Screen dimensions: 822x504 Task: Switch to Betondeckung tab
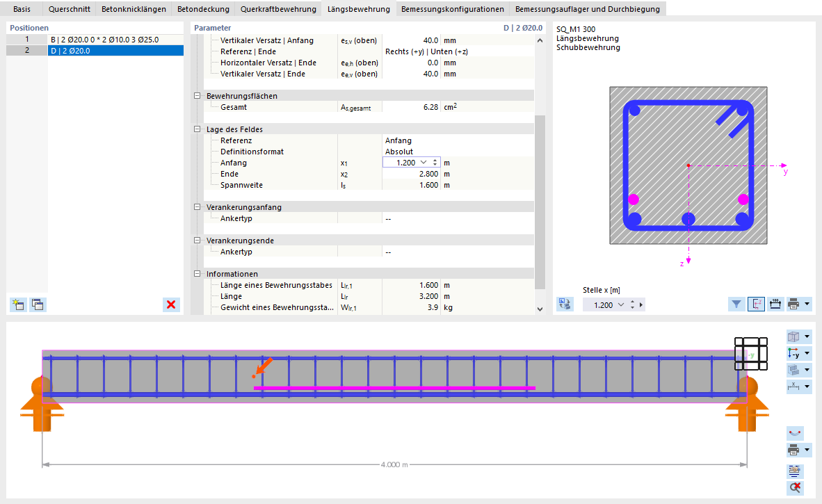click(203, 9)
